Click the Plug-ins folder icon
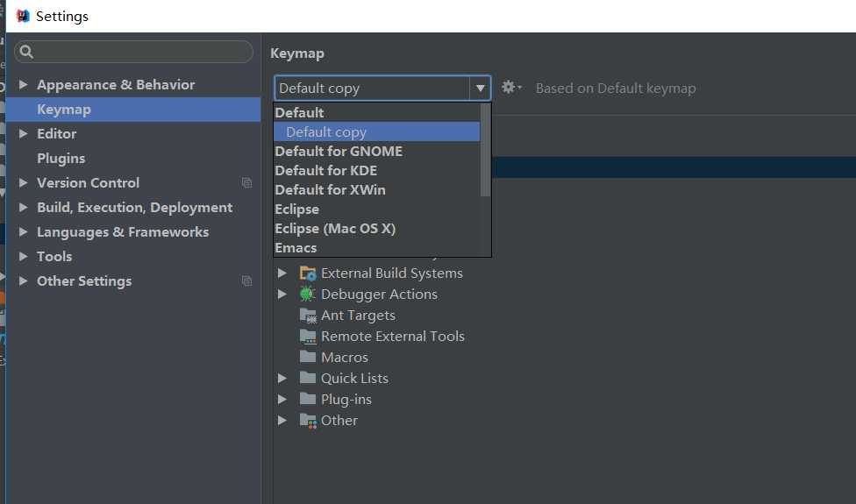The image size is (856, 504). (x=308, y=400)
